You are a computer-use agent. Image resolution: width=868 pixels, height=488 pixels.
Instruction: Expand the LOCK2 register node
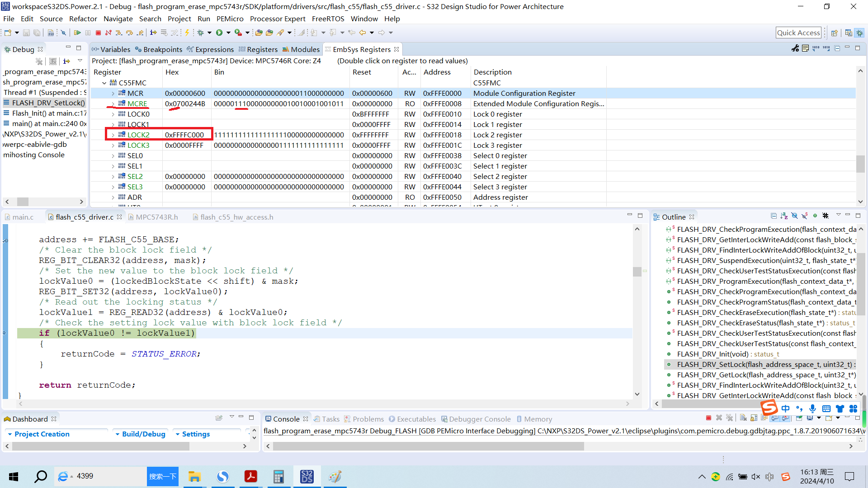tap(113, 135)
